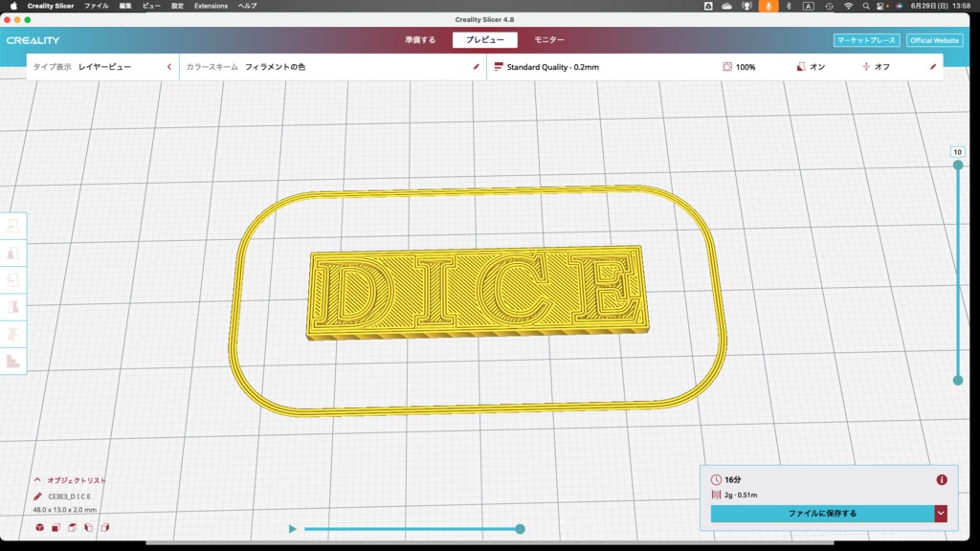The width and height of the screenshot is (980, 551).
Task: Open the ビュー menu
Action: [151, 6]
